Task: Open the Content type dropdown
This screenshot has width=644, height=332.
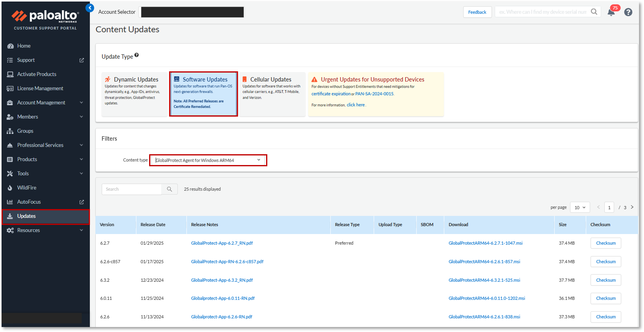Action: tap(208, 160)
